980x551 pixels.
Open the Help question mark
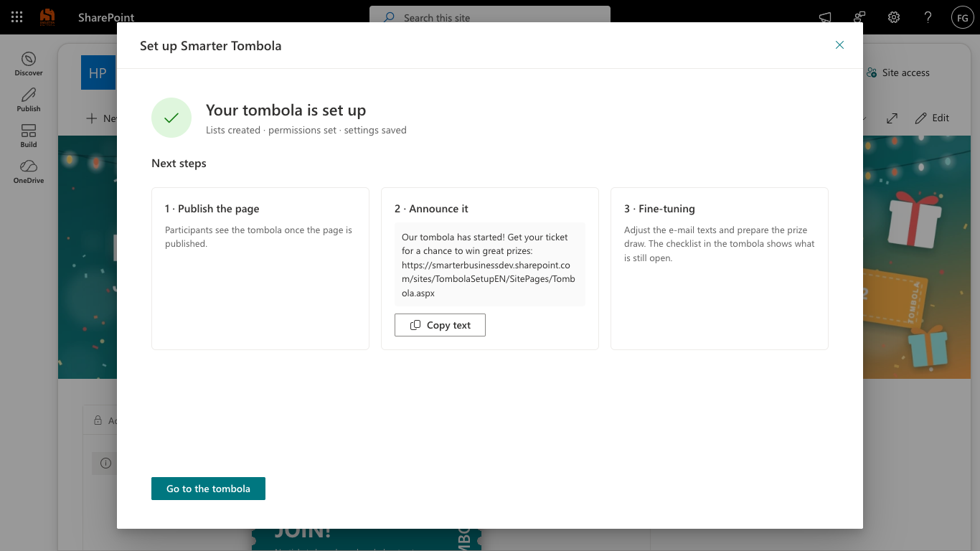(928, 17)
